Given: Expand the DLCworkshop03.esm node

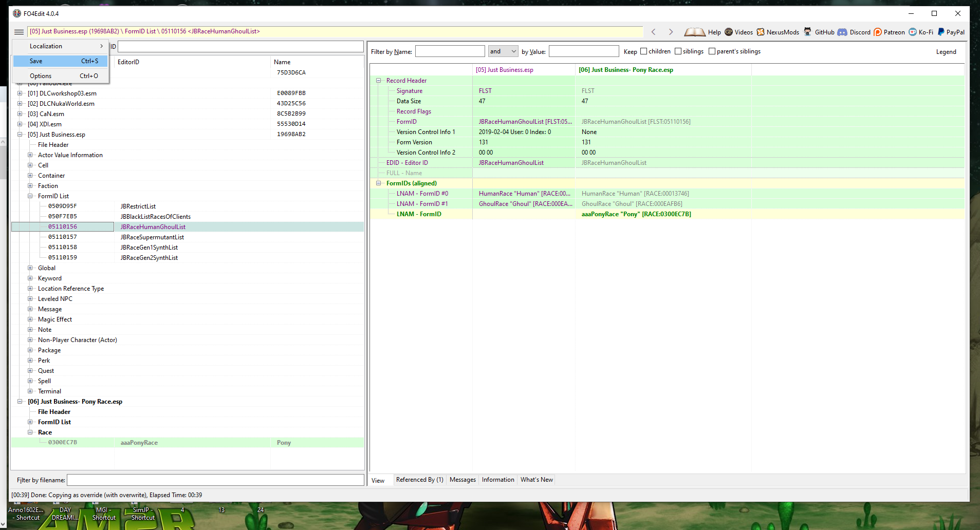Looking at the screenshot, I should point(20,93).
